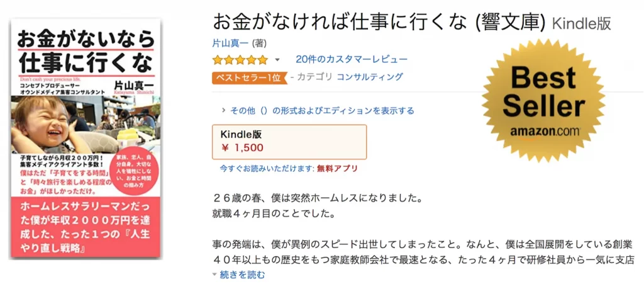Open the 20件のカスタマーレビュー link
Viewport: 644px width, 289px height.
pos(352,60)
